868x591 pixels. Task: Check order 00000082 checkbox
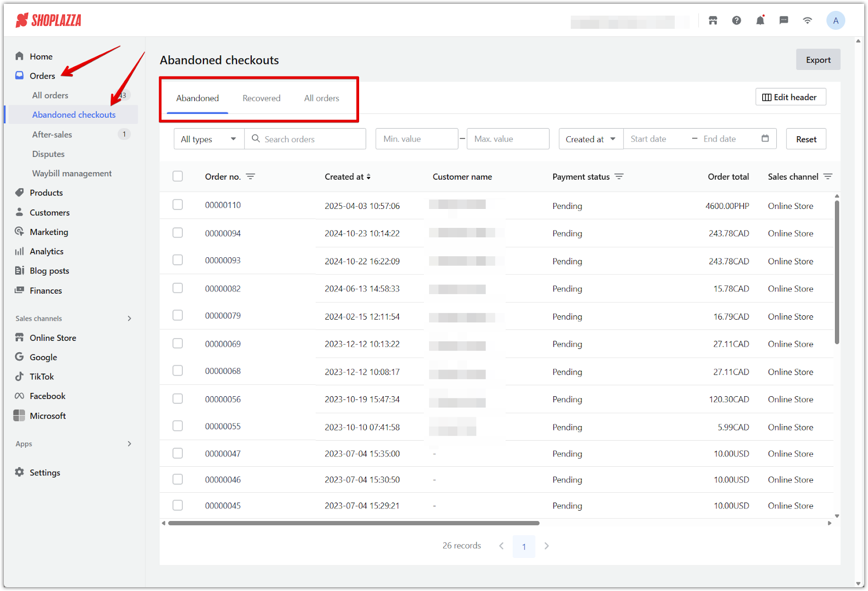click(x=177, y=288)
